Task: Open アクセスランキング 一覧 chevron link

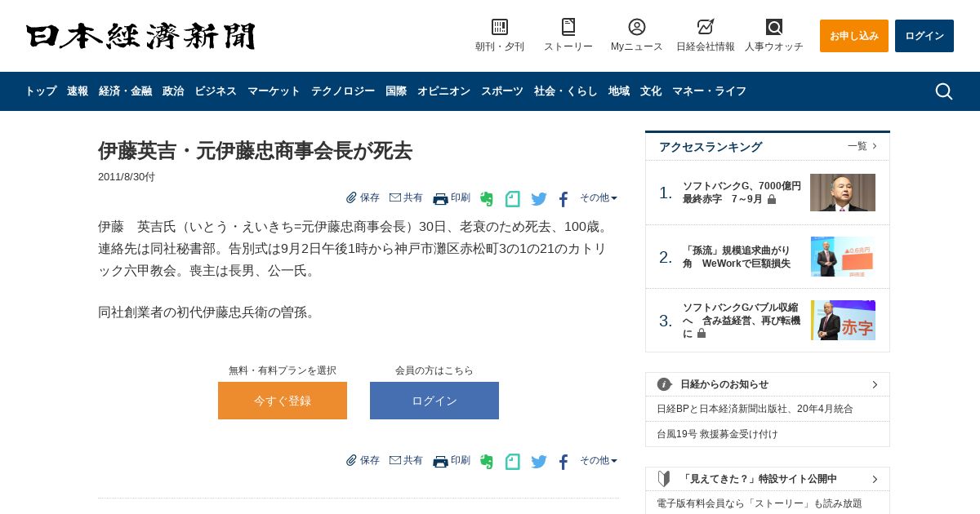Action: [x=862, y=146]
